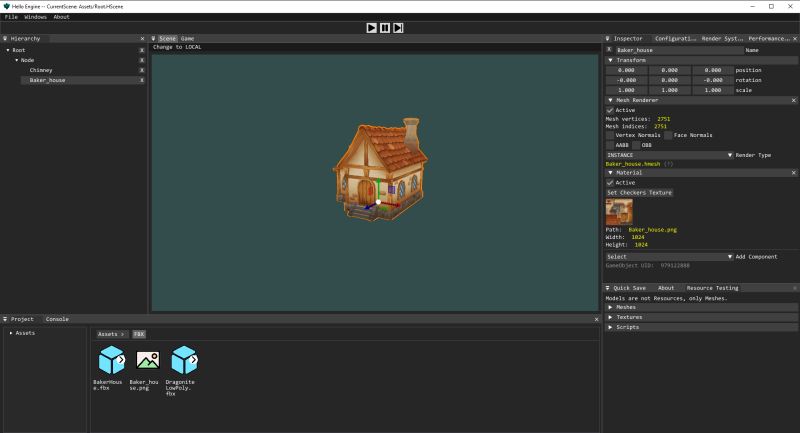
Task: Click Set Checkers Texture button
Action: pyautogui.click(x=639, y=193)
